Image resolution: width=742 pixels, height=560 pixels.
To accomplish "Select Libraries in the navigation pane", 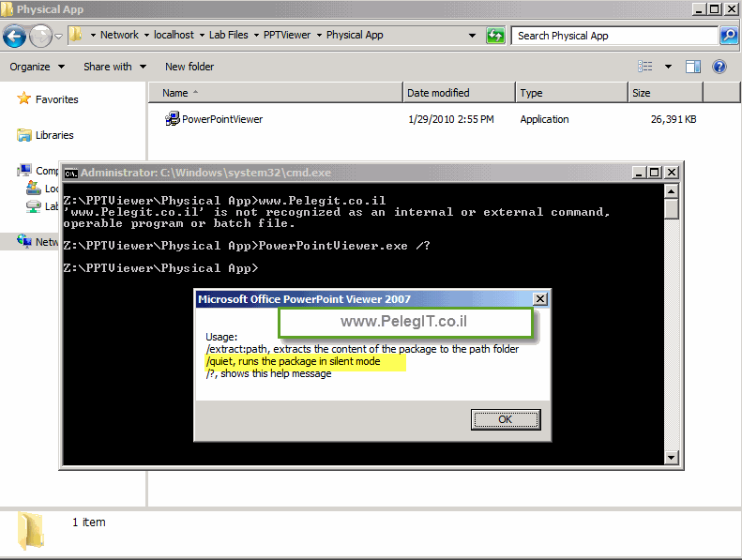I will point(54,135).
